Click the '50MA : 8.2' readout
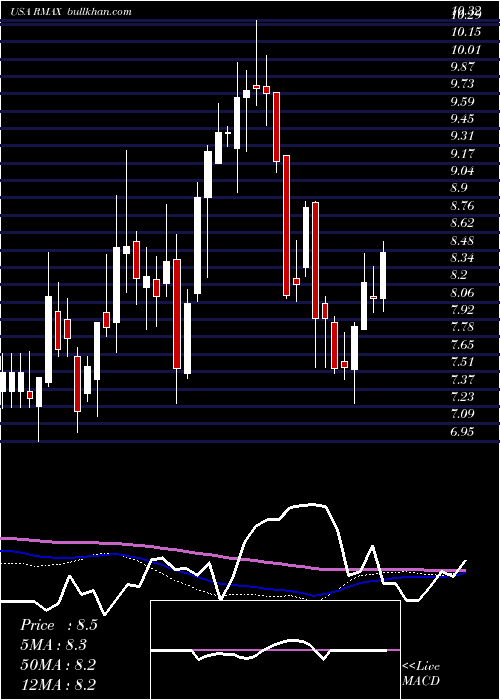500x700 pixels. tap(58, 665)
